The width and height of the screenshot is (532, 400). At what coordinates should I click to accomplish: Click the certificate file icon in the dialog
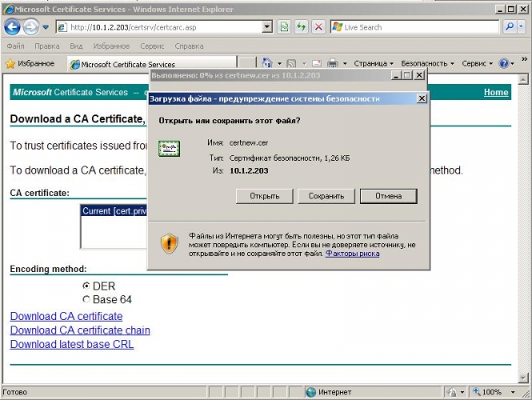click(169, 149)
